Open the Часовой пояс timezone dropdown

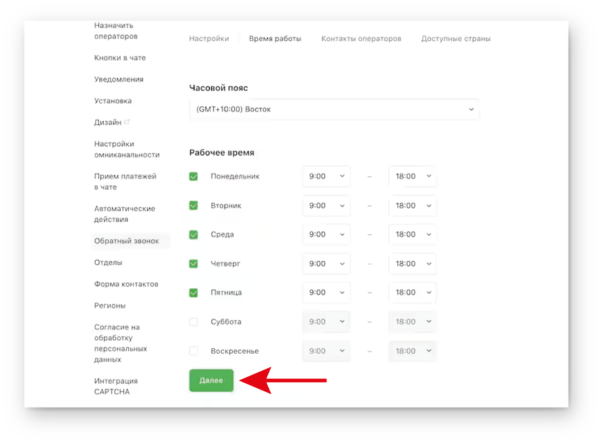334,109
